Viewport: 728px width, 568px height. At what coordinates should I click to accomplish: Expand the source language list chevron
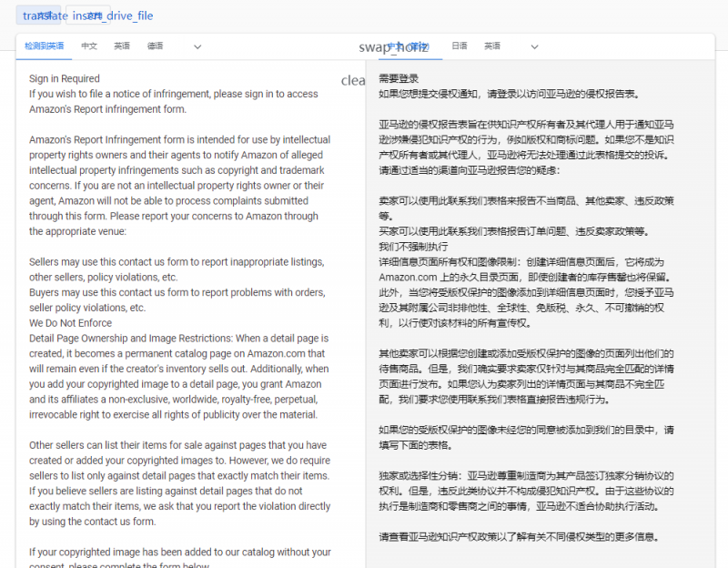coord(197,46)
